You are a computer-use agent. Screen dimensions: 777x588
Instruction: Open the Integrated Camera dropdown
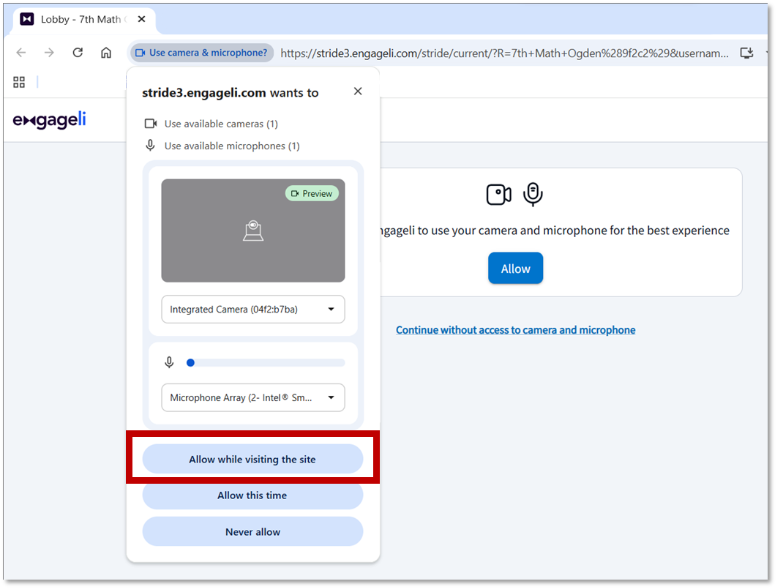(x=253, y=309)
